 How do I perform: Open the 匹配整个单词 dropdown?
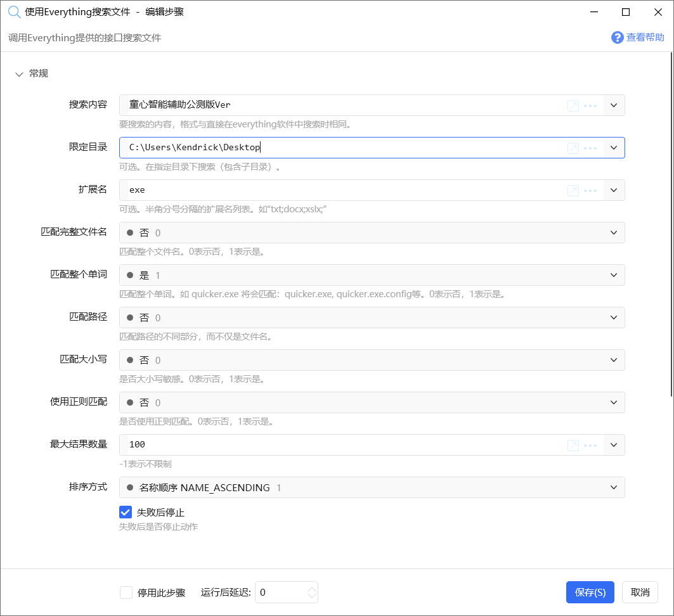(x=372, y=275)
